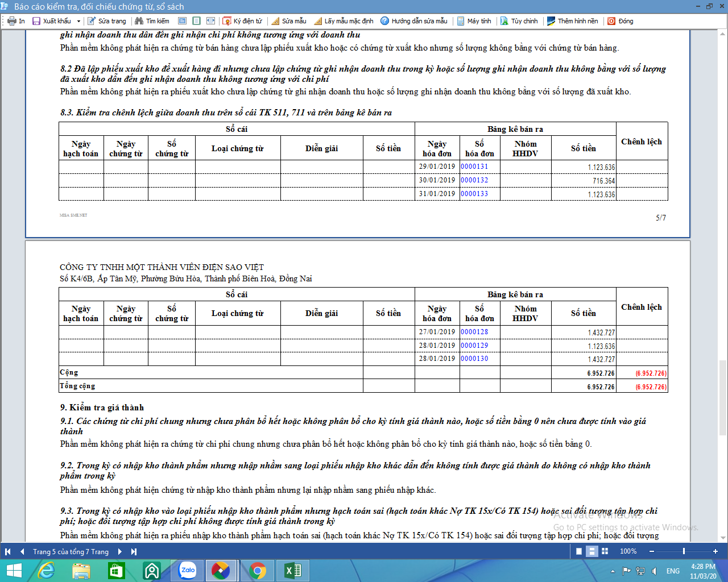Image resolution: width=728 pixels, height=582 pixels.
Task: Open invoice link 0000129
Action: [474, 346]
